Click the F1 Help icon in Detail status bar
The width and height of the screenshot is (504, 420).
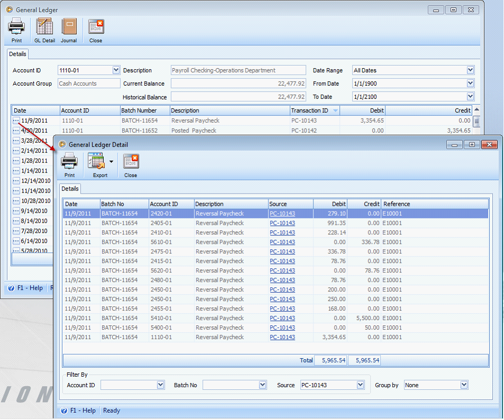coord(65,410)
